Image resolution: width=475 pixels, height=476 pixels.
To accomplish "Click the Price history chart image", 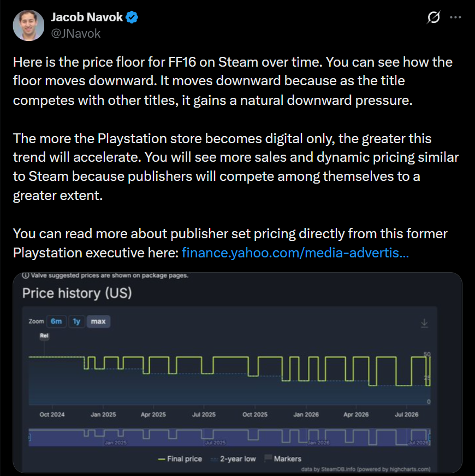I will [x=238, y=373].
